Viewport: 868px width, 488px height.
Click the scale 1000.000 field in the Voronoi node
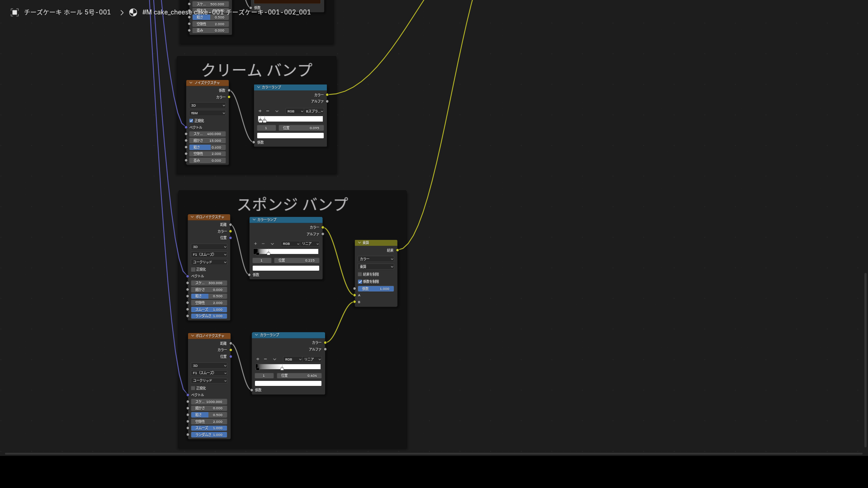[x=209, y=402]
